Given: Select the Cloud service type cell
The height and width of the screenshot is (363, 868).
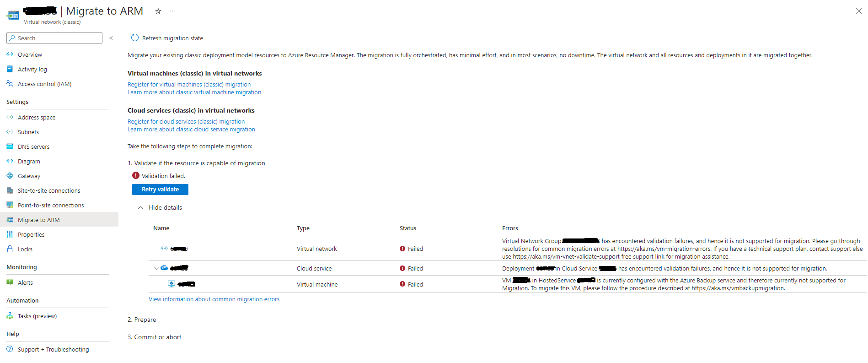Looking at the screenshot, I should (x=314, y=269).
